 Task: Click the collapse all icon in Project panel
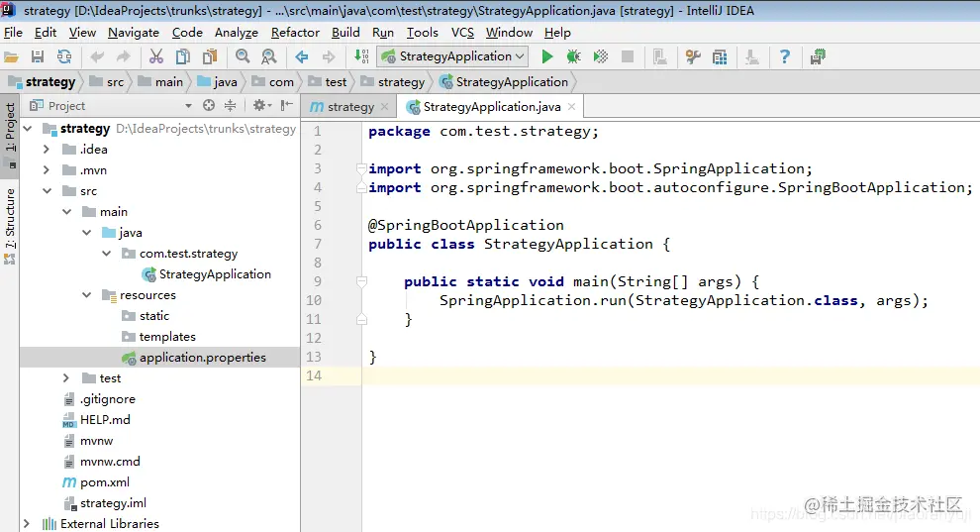click(x=230, y=106)
